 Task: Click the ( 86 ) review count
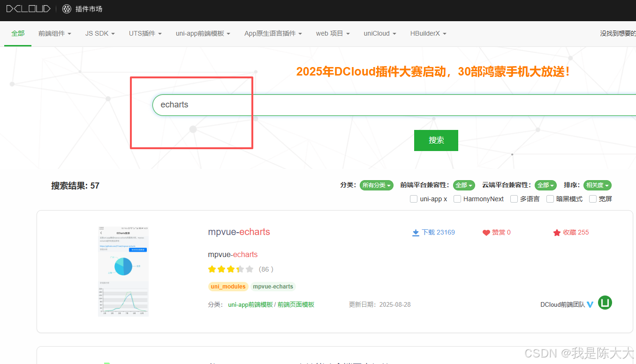point(266,269)
